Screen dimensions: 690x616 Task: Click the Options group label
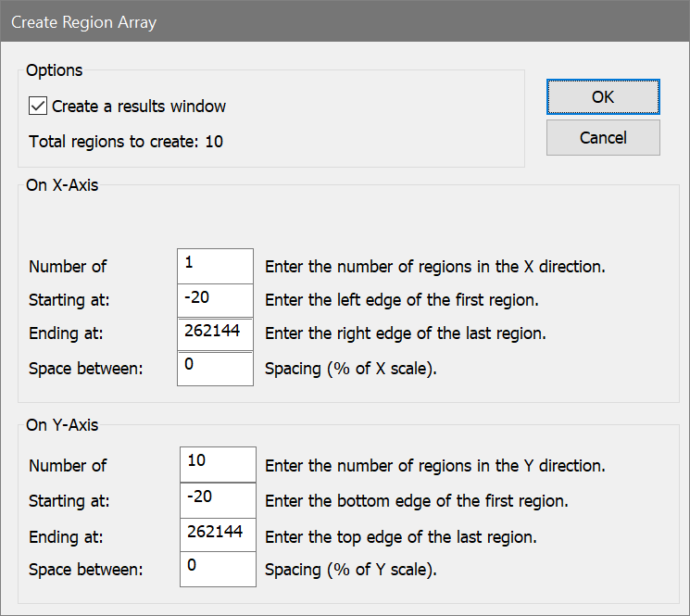click(x=54, y=70)
